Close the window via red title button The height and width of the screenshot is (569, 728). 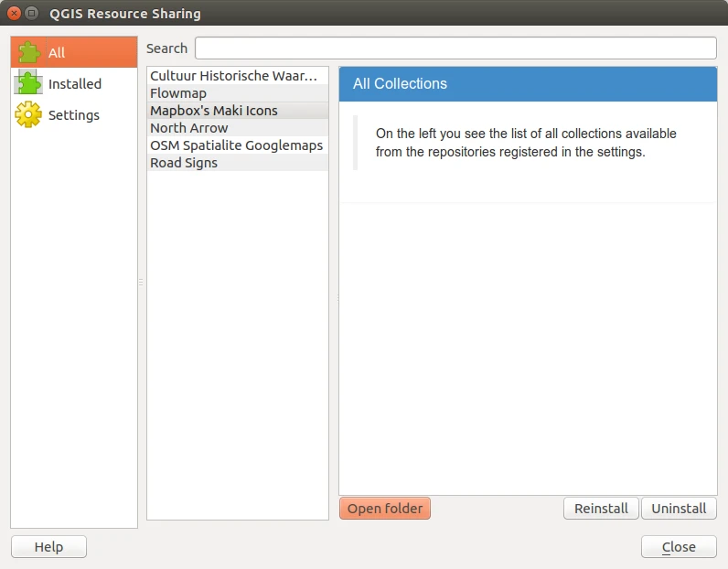(x=15, y=13)
